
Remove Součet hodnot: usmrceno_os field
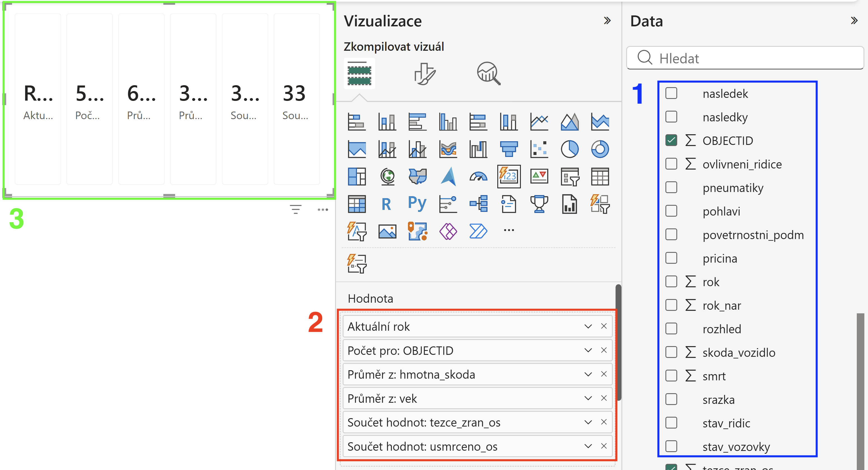point(604,446)
